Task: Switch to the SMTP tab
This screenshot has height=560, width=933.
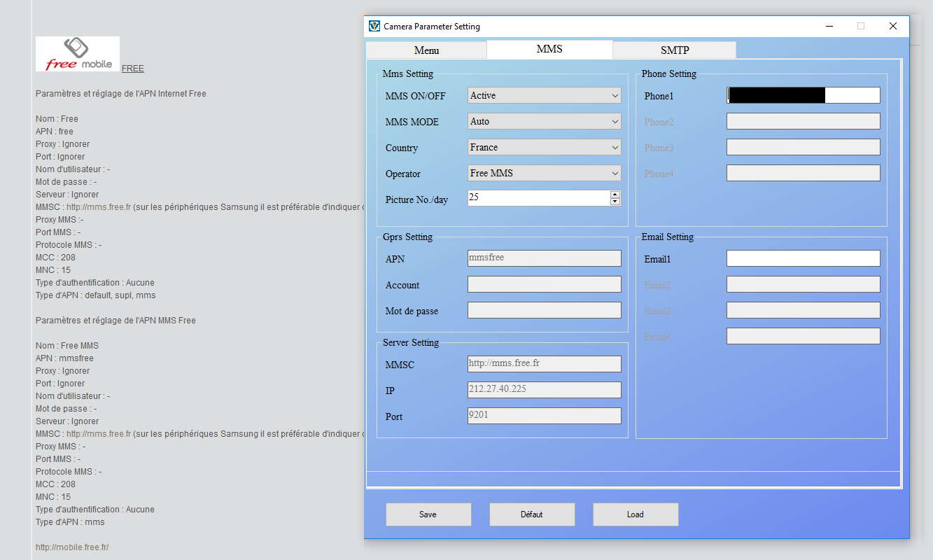Action: pos(674,50)
